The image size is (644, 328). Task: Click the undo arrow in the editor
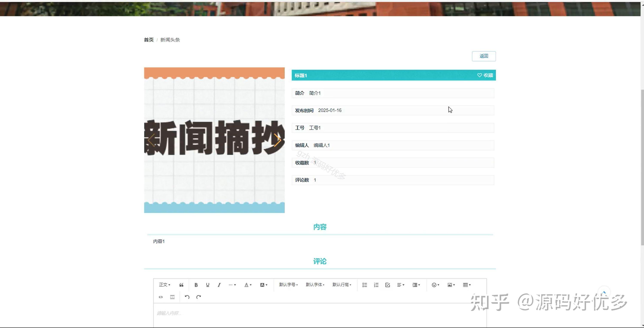point(187,297)
